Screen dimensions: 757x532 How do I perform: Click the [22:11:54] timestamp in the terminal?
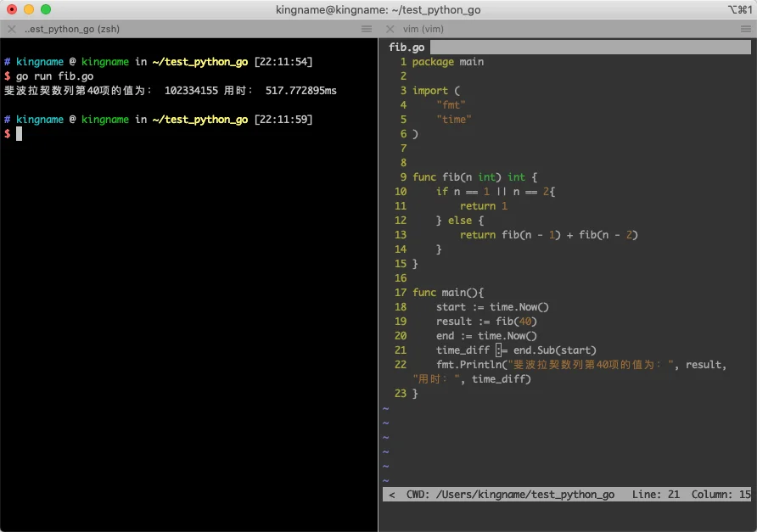pos(283,62)
